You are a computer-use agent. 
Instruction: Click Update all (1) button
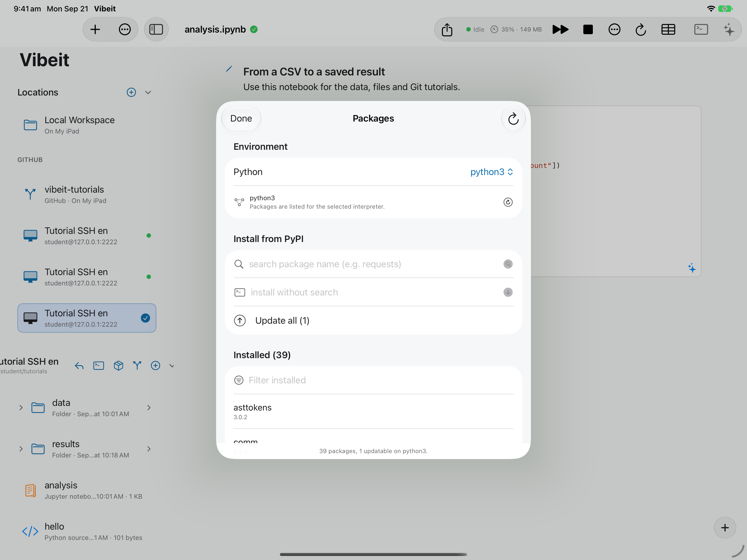[373, 321]
